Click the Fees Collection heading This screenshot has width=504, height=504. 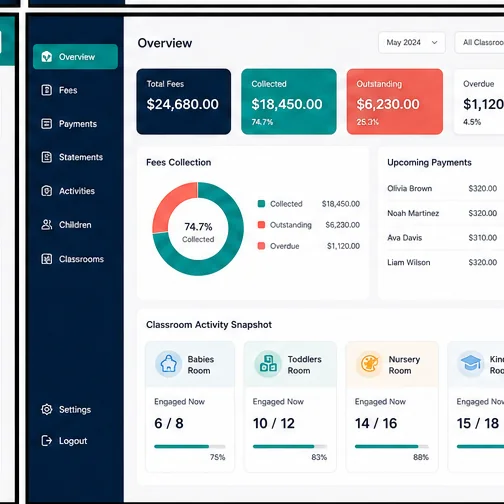click(179, 162)
